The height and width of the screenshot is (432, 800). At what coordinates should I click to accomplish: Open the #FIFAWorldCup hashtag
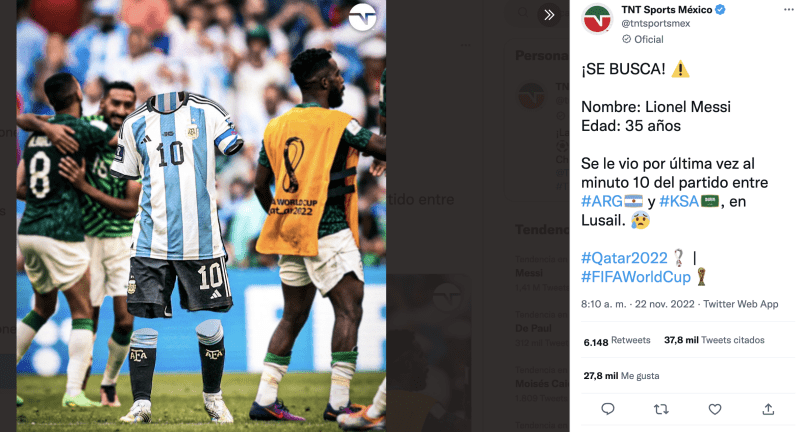click(636, 277)
